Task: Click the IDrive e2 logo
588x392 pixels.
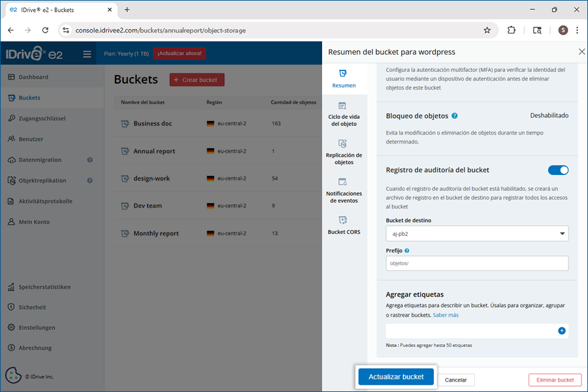Action: pos(34,54)
